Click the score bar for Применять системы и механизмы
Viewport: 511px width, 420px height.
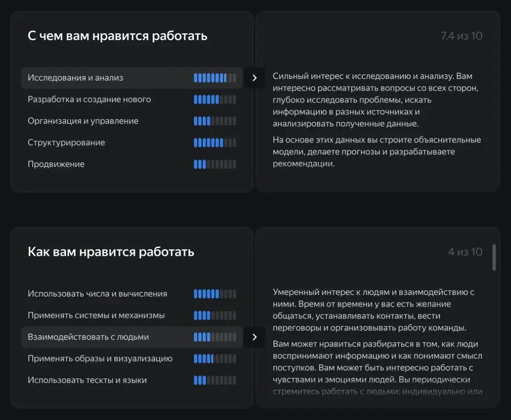(215, 316)
